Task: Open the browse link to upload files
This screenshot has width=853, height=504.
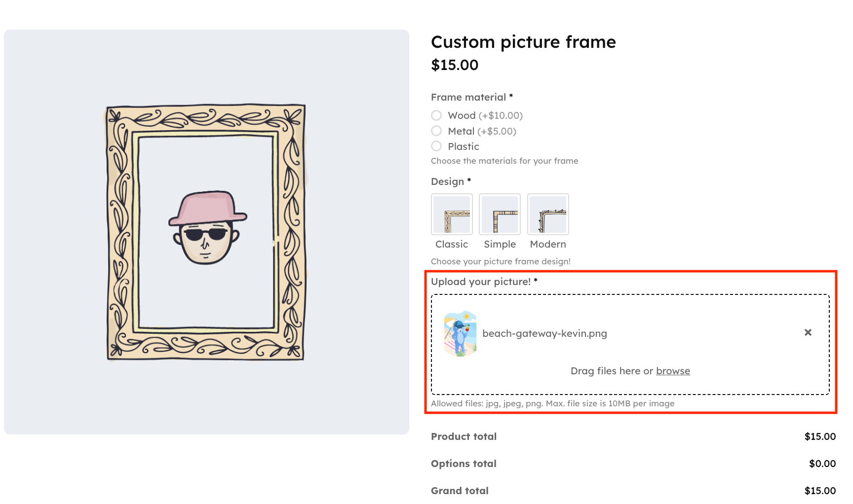Action: pyautogui.click(x=673, y=370)
